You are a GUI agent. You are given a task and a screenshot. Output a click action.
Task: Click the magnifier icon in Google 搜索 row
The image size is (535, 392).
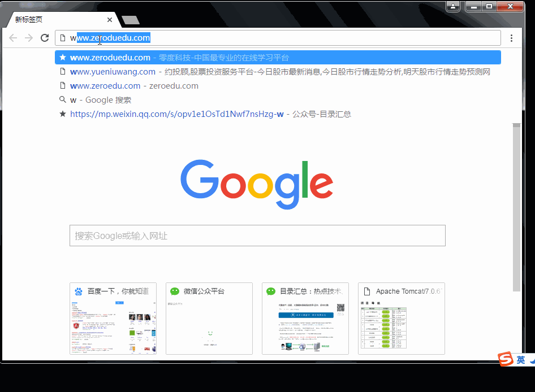(x=62, y=99)
